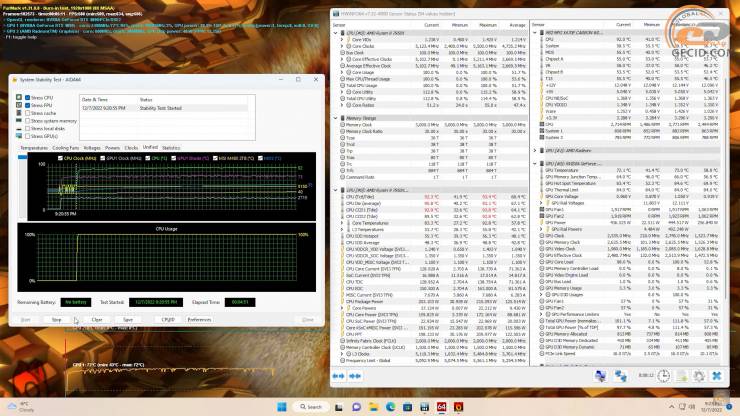Open Chat from the taskbar
This screenshot has height=416, width=740.
(356, 407)
